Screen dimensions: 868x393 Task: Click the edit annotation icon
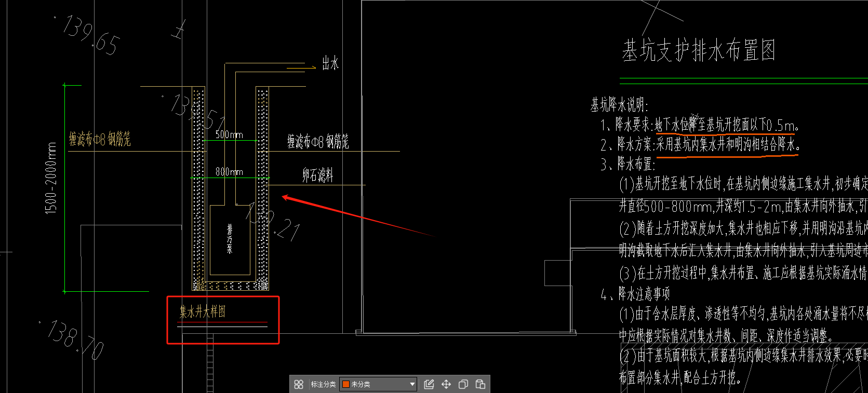(429, 384)
